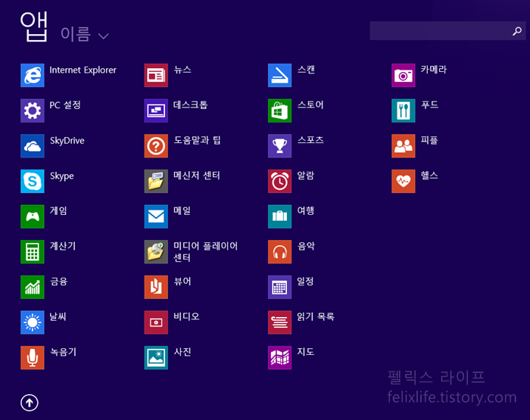
Task: Click the '지도' label
Action: click(306, 352)
